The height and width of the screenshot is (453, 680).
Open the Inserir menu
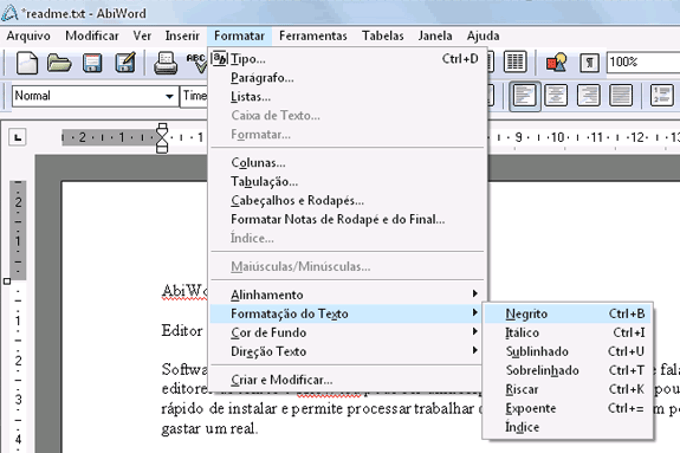[x=182, y=36]
